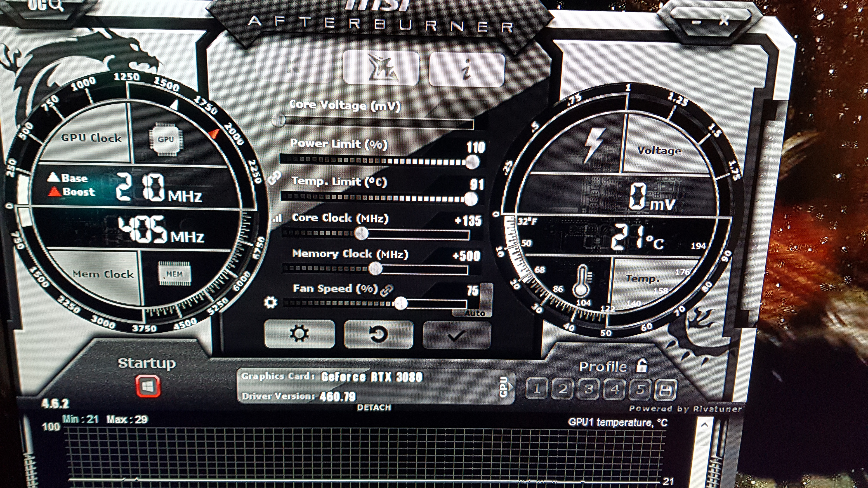Select profile slot 4
Screen dimensions: 868x488
point(615,390)
